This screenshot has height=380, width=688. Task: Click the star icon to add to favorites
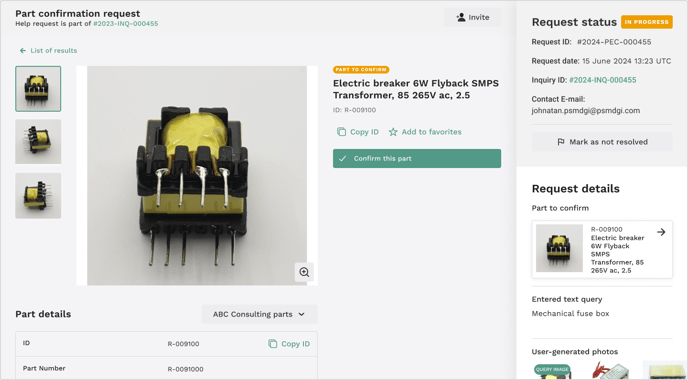393,132
